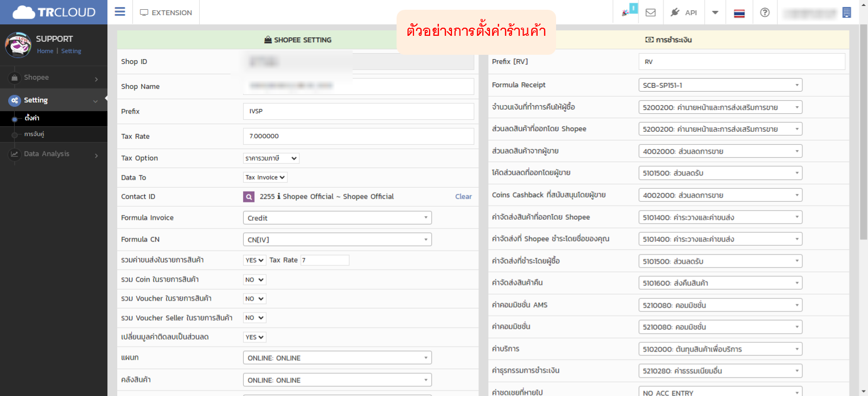868x396 pixels.
Task: Open the แผนก ONLINE dropdown
Action: (x=337, y=357)
